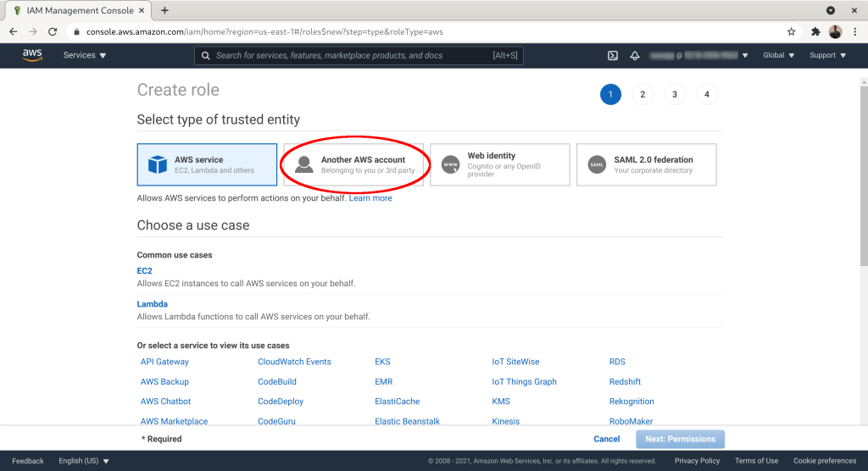
Task: Select IoT SiteWise service
Action: coord(515,362)
